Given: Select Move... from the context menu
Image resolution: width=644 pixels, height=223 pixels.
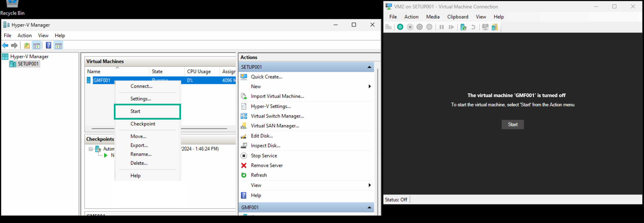Looking at the screenshot, I should click(x=138, y=137).
